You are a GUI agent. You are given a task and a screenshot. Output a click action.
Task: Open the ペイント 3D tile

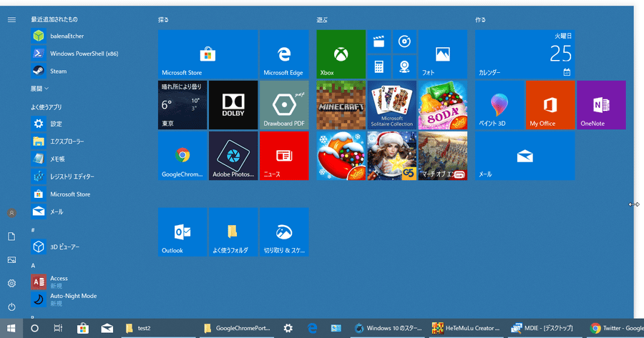(499, 105)
